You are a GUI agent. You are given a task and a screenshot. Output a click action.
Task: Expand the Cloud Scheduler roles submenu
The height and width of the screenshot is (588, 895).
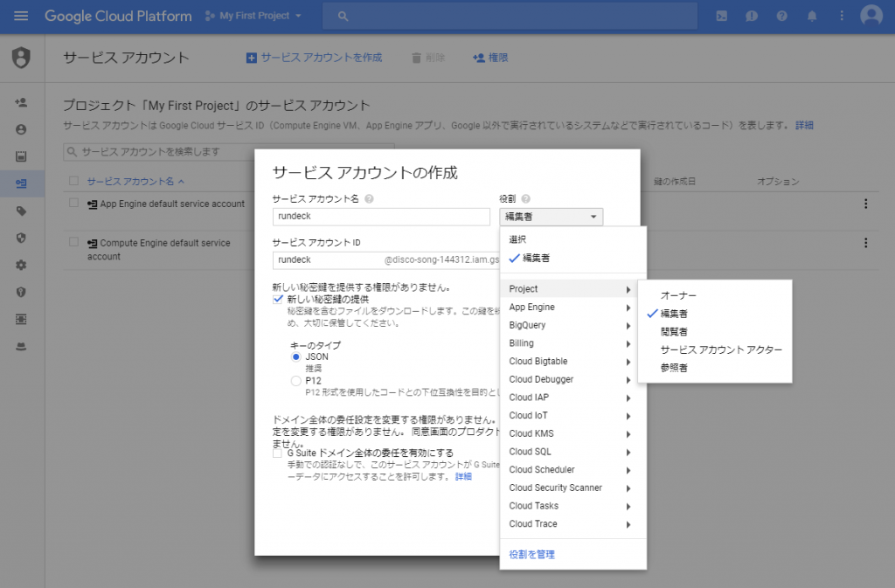pyautogui.click(x=573, y=469)
